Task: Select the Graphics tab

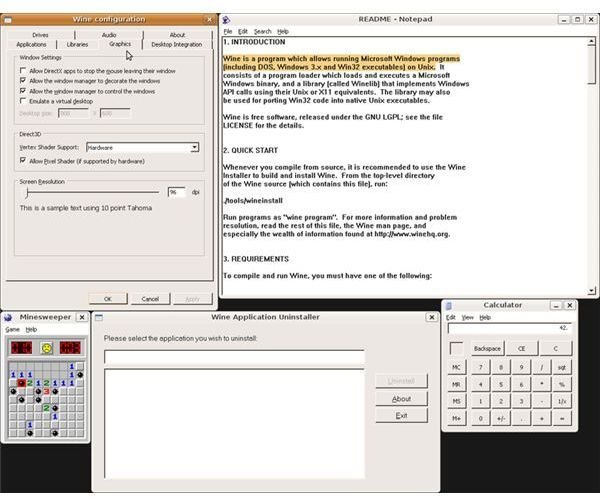Action: pos(120,44)
